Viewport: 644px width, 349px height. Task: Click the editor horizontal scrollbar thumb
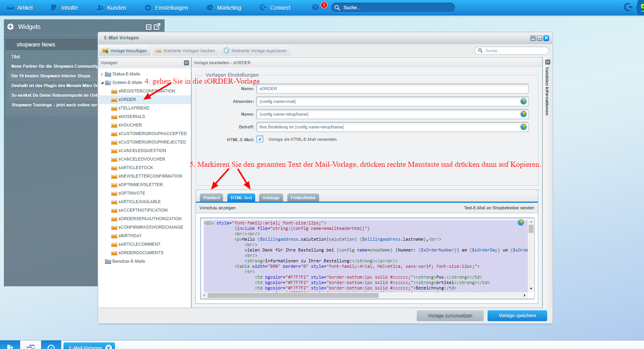click(x=293, y=295)
